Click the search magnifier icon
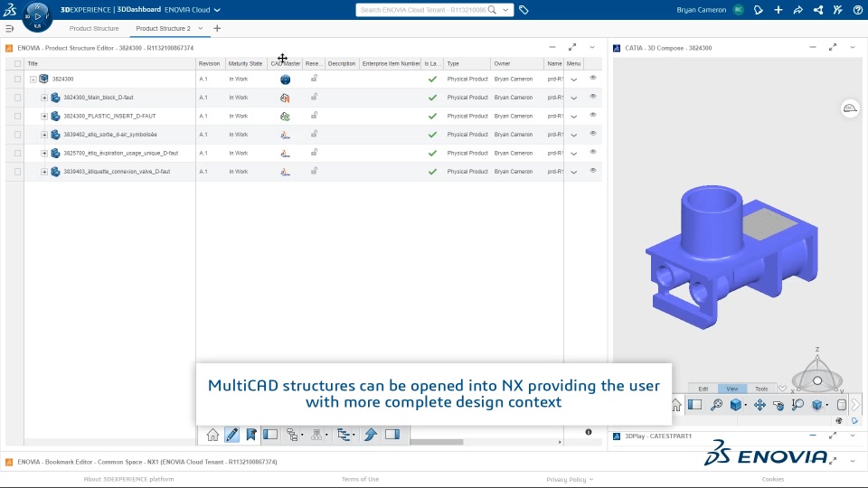Image resolution: width=868 pixels, height=488 pixels. 492,10
